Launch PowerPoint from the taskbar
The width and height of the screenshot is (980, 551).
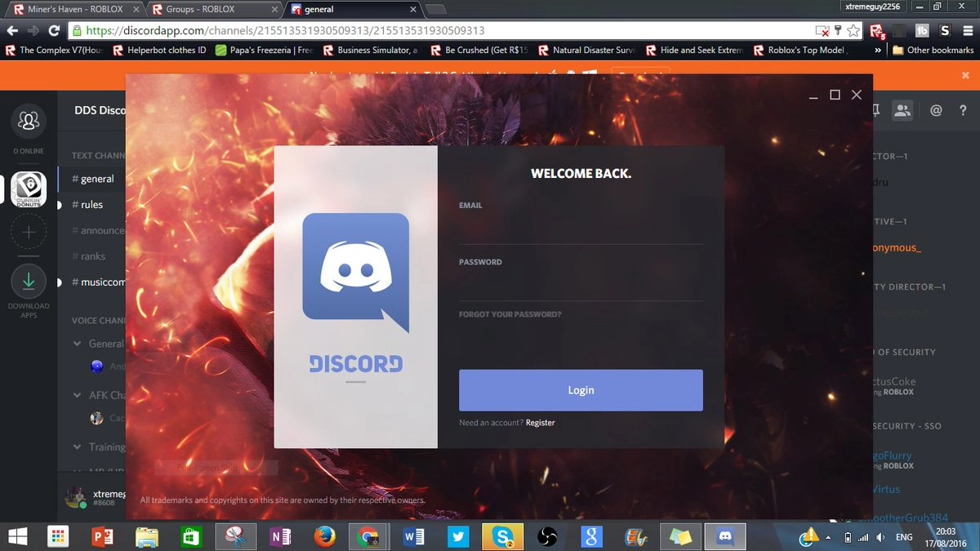click(102, 536)
